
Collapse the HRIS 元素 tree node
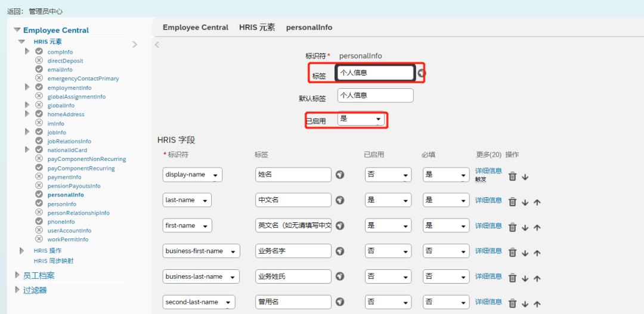22,42
